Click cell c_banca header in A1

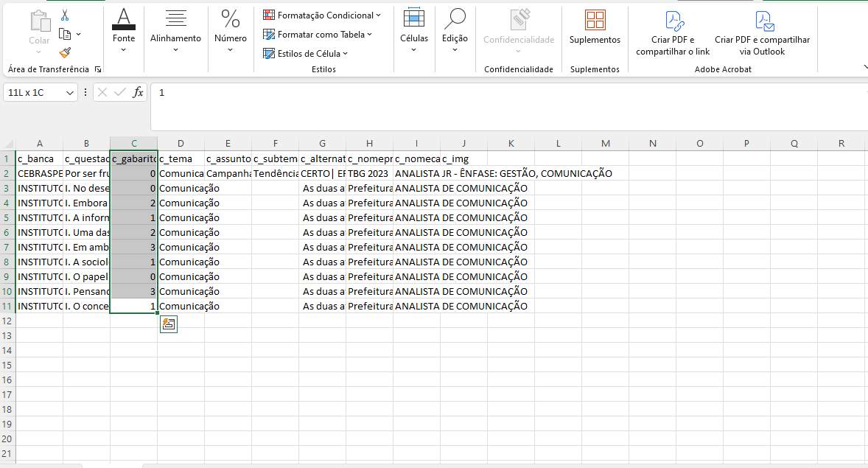coord(39,159)
